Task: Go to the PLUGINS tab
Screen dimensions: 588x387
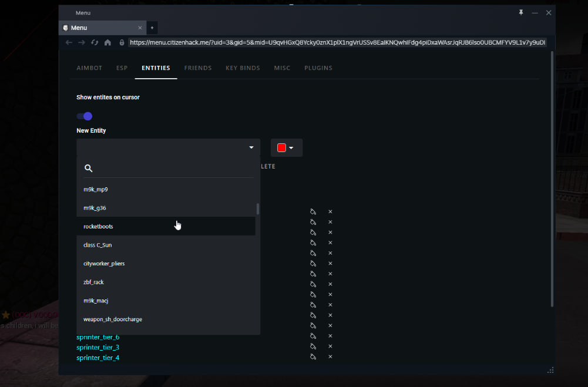Action: (x=318, y=68)
